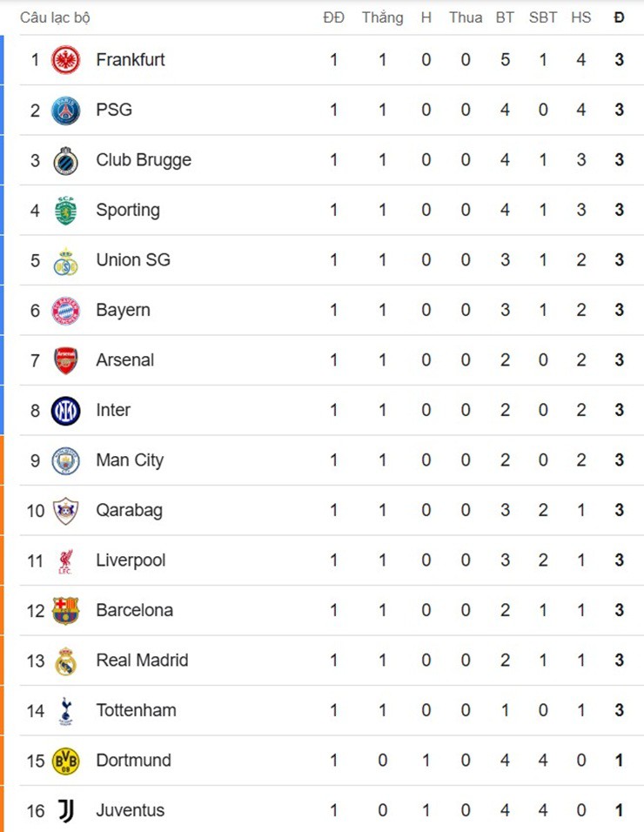Click the 'HS' goal difference header

pos(581,17)
